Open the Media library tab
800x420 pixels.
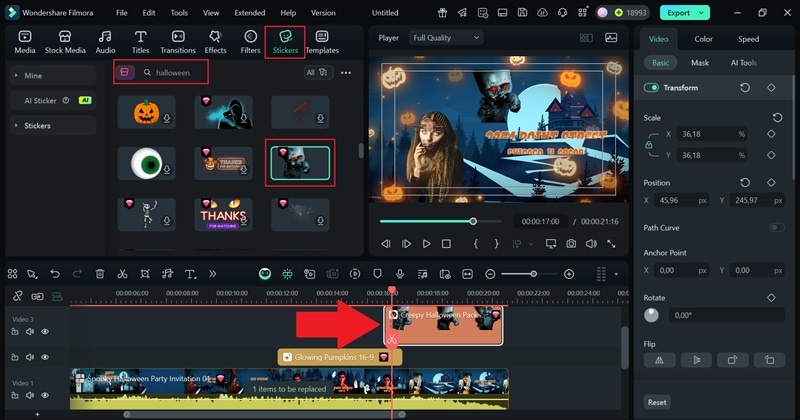tap(24, 42)
